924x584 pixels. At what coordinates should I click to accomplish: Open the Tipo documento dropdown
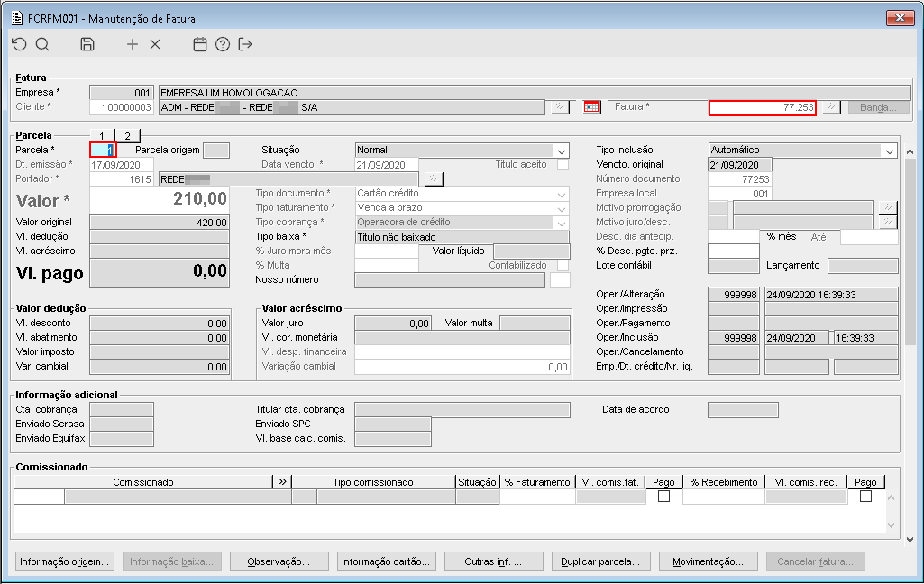[x=562, y=193]
